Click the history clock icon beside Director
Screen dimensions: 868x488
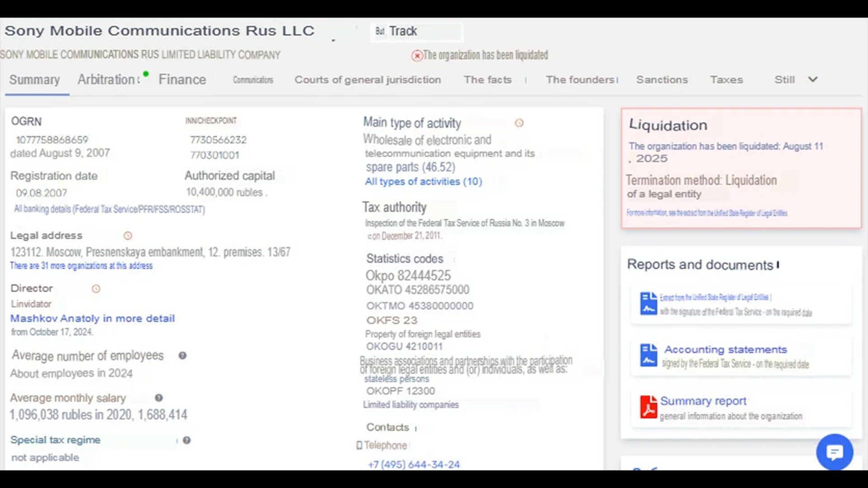point(96,289)
